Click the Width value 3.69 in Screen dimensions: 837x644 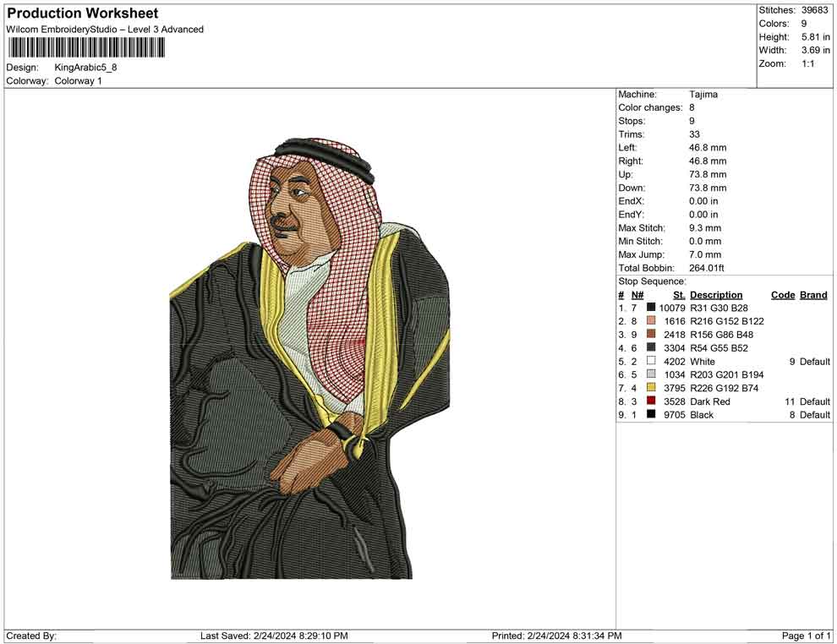pos(816,50)
